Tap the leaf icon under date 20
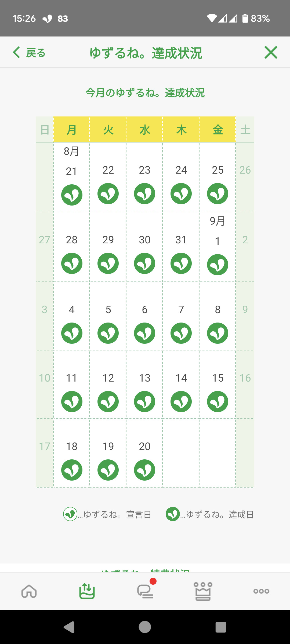 click(144, 470)
